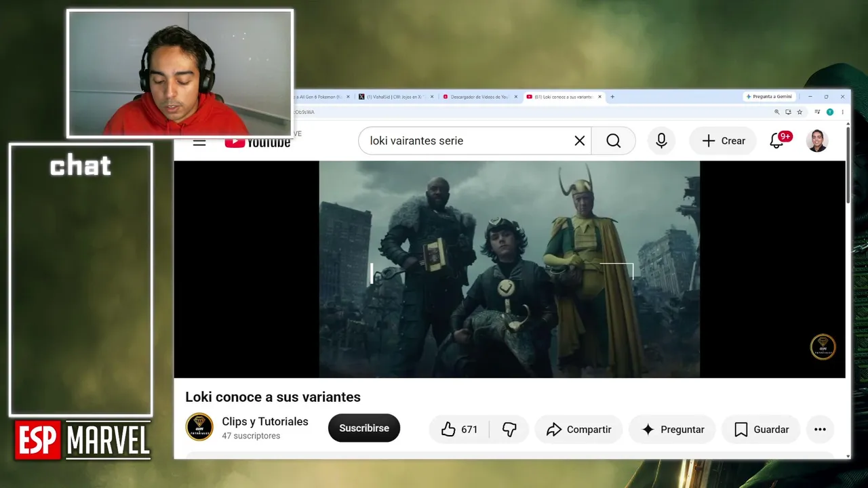Open more actions three-dot menu below video
The width and height of the screenshot is (868, 488).
click(x=820, y=429)
